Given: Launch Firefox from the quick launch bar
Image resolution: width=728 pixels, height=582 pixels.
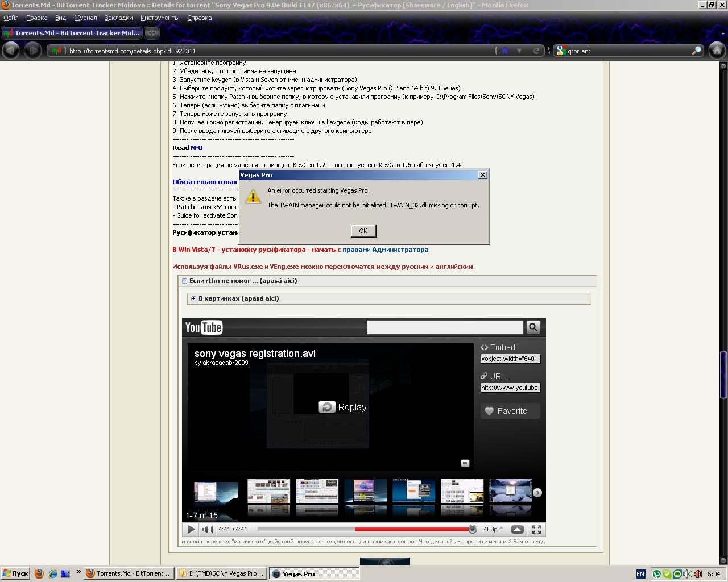Looking at the screenshot, I should tap(39, 573).
